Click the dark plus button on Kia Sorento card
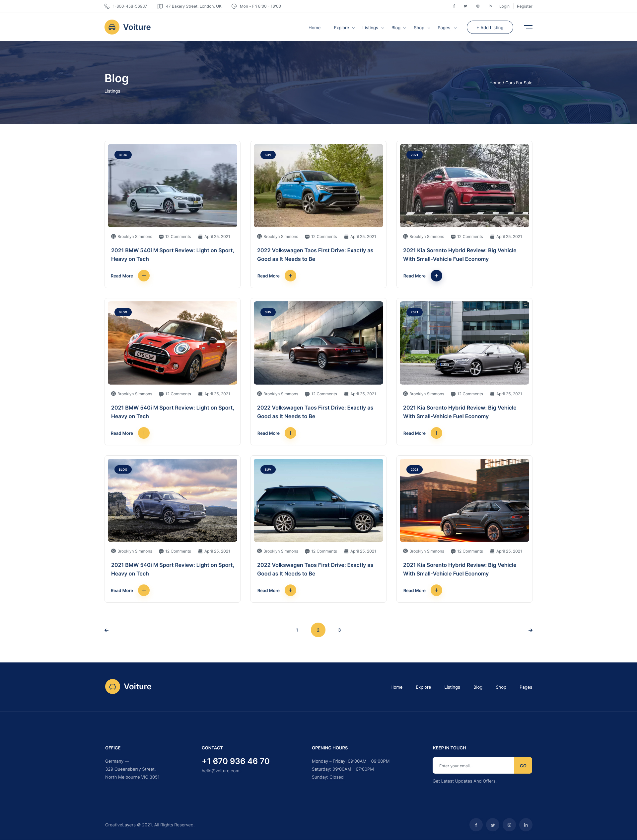The width and height of the screenshot is (637, 840). [437, 276]
